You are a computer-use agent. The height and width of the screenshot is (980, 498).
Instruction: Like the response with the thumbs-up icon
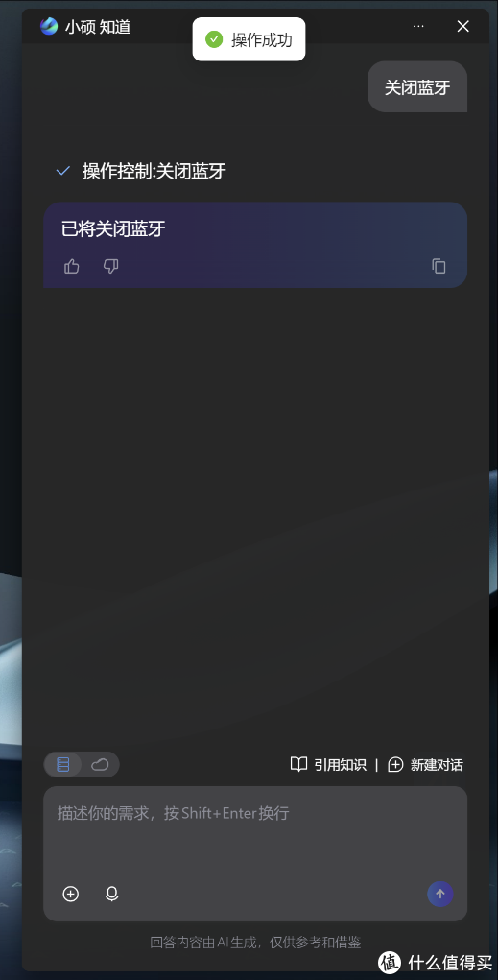pos(72,267)
